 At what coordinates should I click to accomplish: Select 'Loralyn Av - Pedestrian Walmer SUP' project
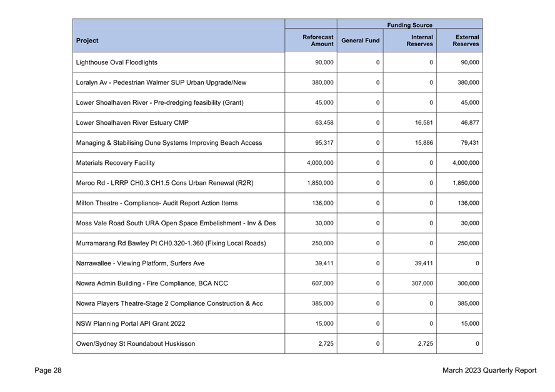click(x=161, y=83)
